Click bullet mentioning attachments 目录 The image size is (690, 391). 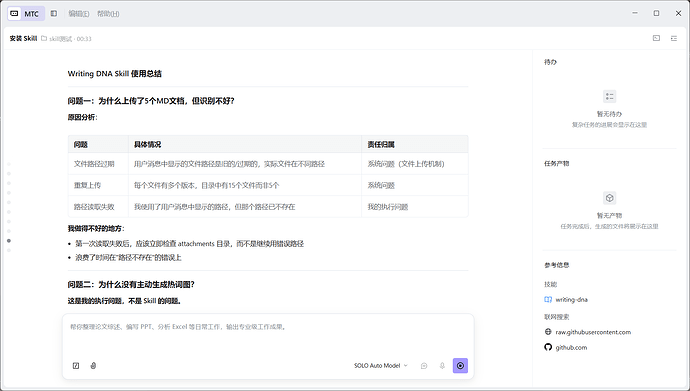[x=189, y=243]
